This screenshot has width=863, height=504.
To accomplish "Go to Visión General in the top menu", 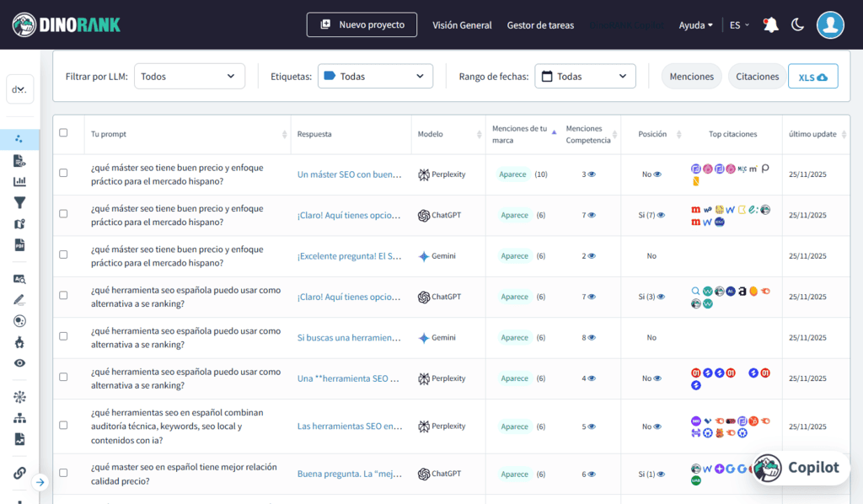I will pos(462,25).
